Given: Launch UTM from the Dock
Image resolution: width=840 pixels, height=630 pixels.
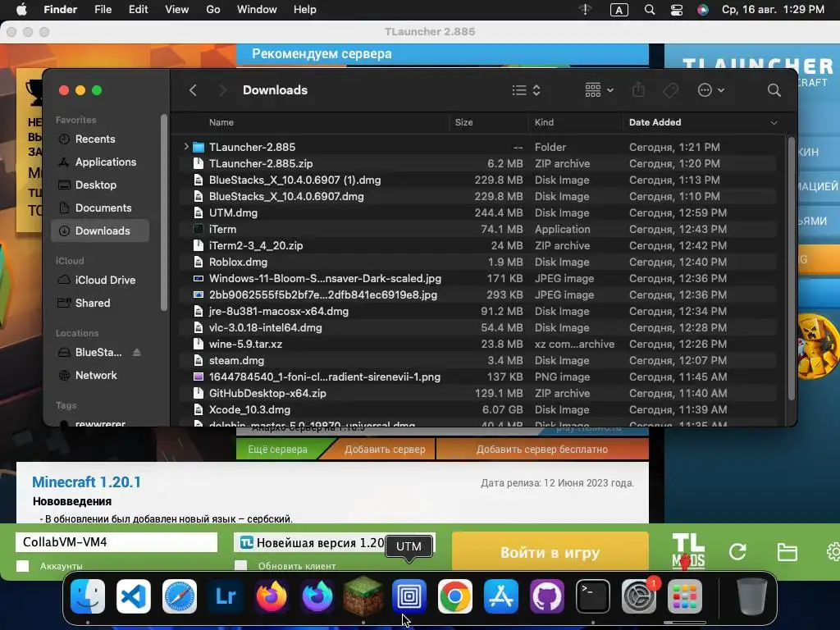Looking at the screenshot, I should tap(409, 596).
